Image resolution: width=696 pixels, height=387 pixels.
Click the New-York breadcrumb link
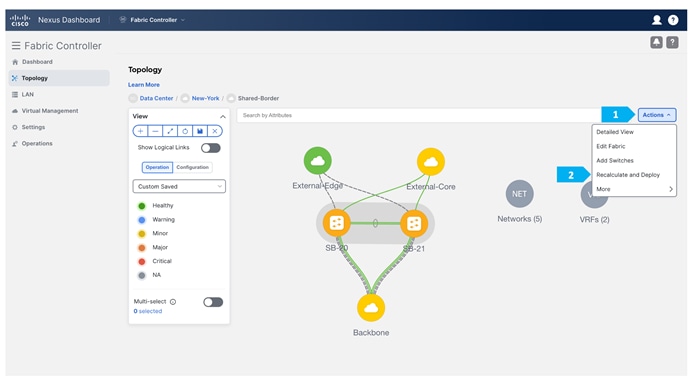(x=206, y=98)
